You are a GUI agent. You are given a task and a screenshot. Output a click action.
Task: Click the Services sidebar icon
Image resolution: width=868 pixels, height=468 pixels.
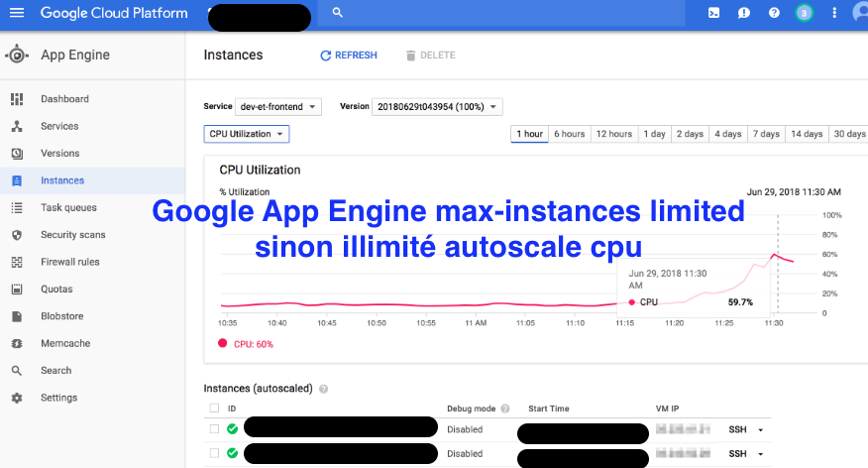17,126
